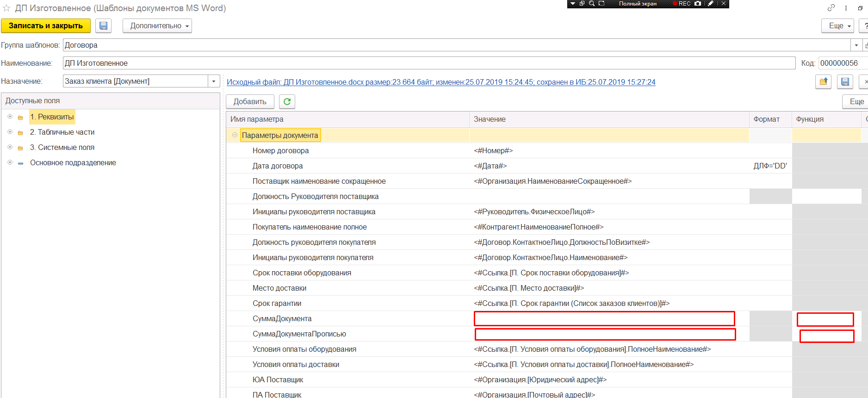Click the floppy disk save icon beside Записать и закрыть

point(103,26)
